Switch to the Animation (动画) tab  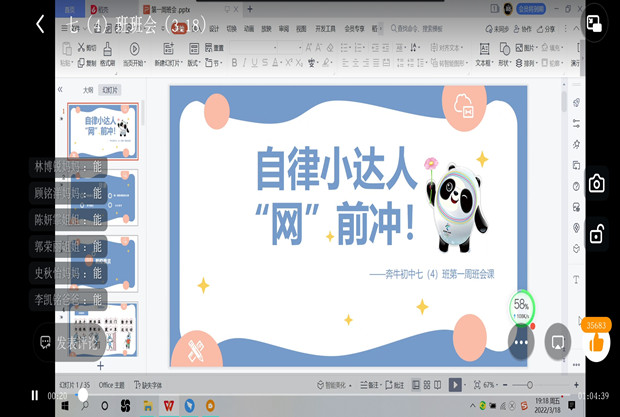(x=249, y=28)
